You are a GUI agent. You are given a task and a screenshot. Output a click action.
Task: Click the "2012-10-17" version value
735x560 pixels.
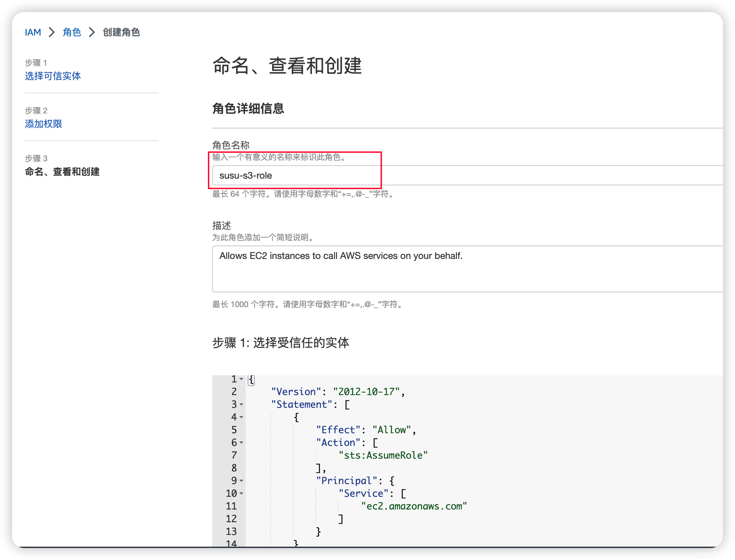click(366, 392)
